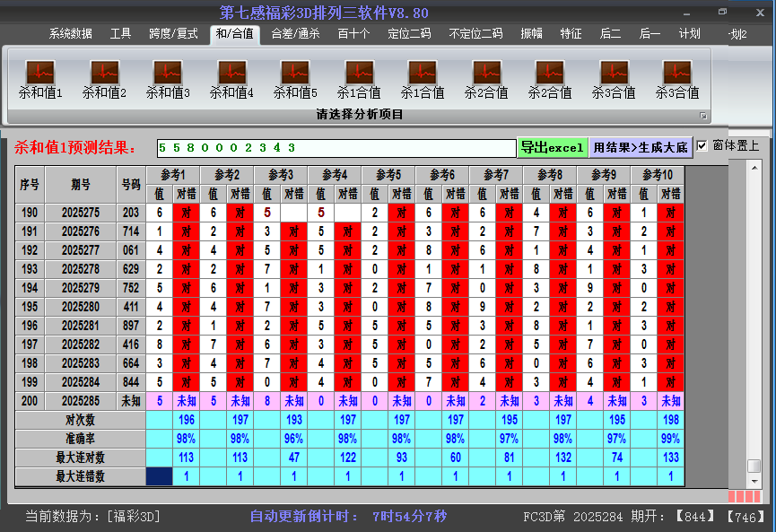Image resolution: width=776 pixels, height=532 pixels.
Task: Open the 系统数据 menu
Action: pos(71,34)
